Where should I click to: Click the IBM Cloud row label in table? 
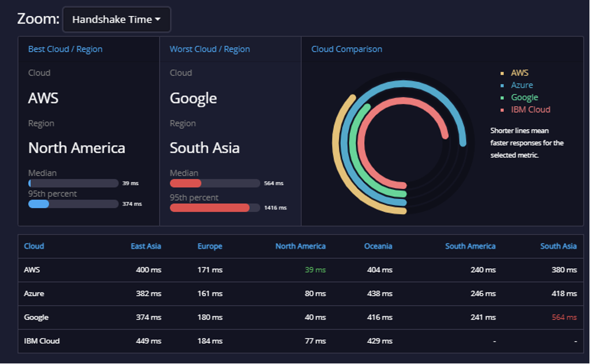pos(42,341)
